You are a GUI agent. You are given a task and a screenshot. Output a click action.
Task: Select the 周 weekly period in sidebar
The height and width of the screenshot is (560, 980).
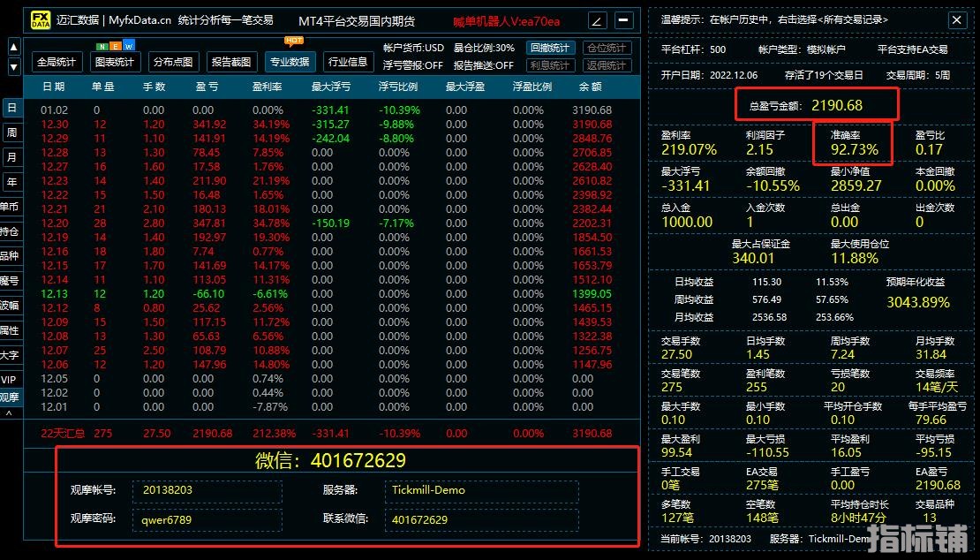click(x=11, y=132)
